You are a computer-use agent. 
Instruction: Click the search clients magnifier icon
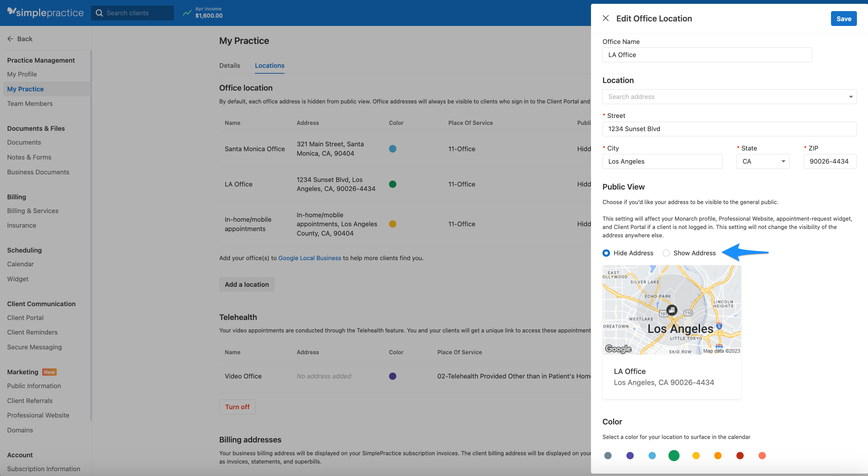click(x=99, y=13)
